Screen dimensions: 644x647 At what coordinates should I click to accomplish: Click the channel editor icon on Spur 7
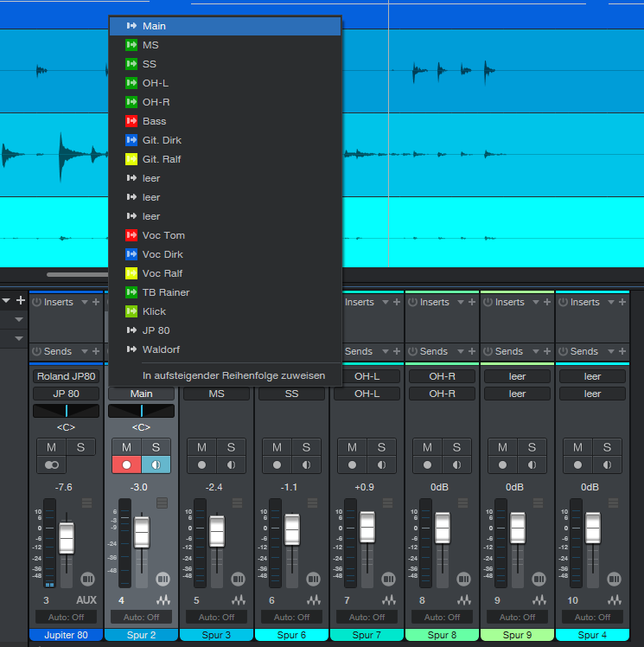388,579
